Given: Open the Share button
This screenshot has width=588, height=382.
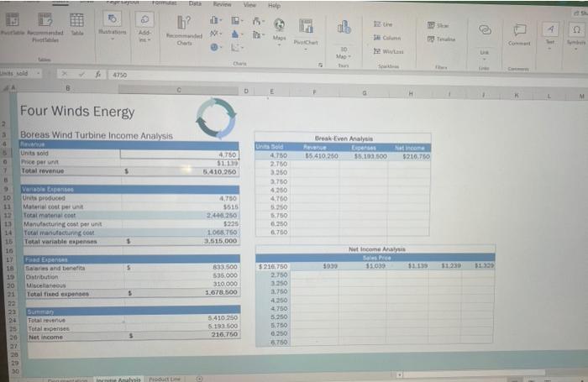Looking at the screenshot, I should click(x=580, y=13).
